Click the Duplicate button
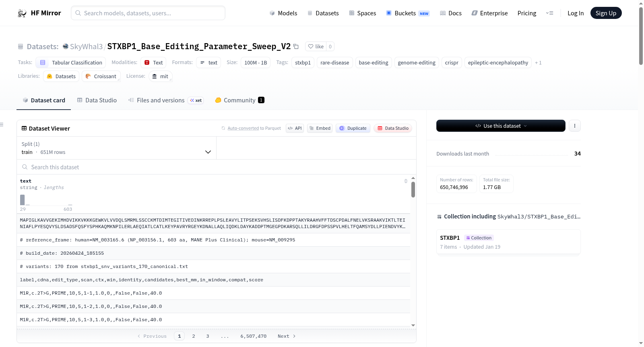The height and width of the screenshot is (347, 644). (x=353, y=128)
